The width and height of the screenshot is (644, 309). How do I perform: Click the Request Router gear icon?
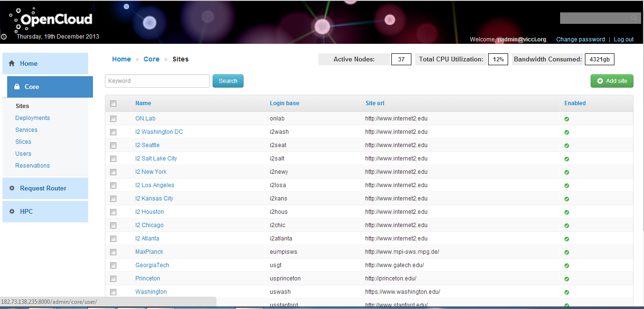click(12, 188)
